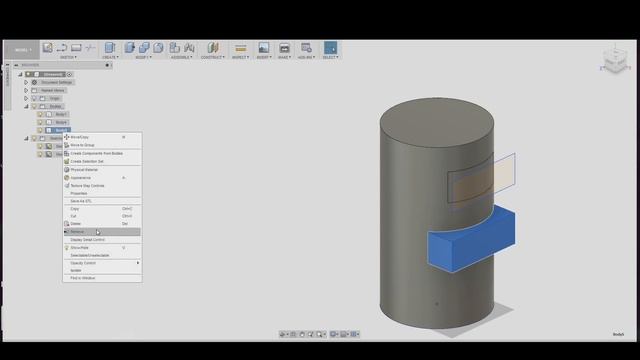
Task: Toggle the lightbulb visibility of the Origin folder
Action: coord(34,98)
